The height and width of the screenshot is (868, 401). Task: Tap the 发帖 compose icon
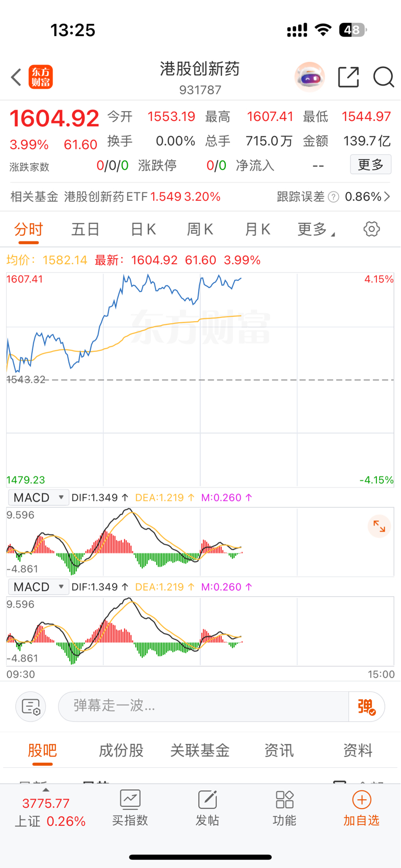point(207,808)
